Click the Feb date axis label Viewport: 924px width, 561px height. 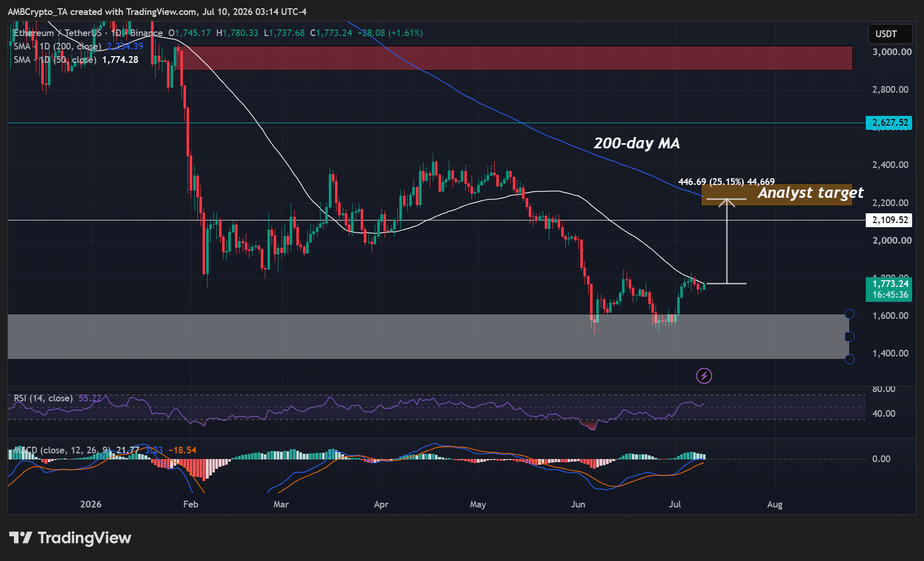pyautogui.click(x=191, y=504)
